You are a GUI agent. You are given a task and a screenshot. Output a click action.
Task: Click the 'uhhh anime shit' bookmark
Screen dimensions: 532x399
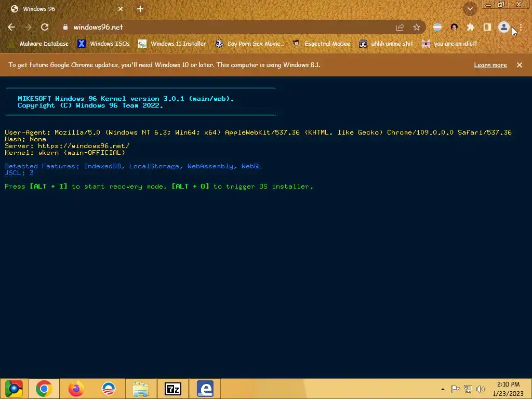pyautogui.click(x=386, y=44)
